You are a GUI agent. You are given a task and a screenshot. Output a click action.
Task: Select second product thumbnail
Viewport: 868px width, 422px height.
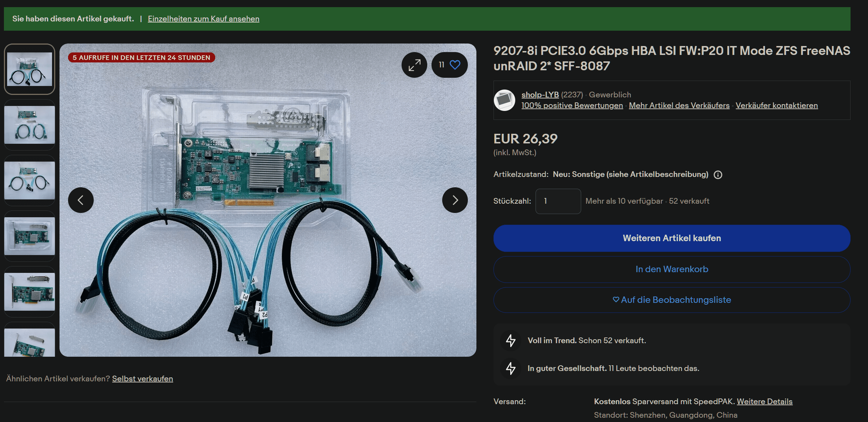click(x=30, y=125)
